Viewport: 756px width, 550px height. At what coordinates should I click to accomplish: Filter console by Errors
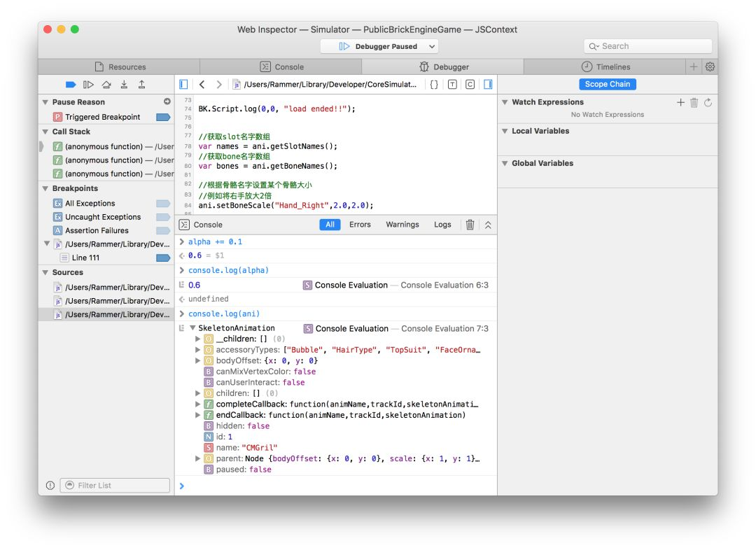coord(360,225)
